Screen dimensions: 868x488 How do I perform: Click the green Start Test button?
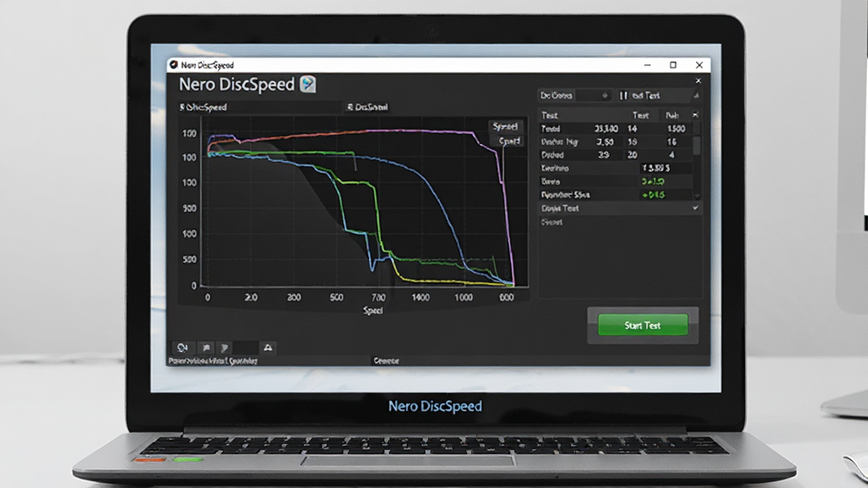(x=643, y=325)
